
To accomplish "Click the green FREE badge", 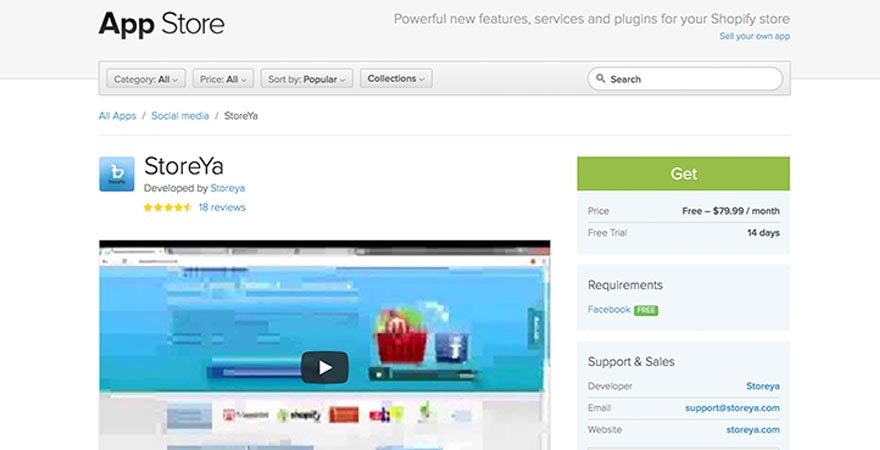I will pyautogui.click(x=646, y=310).
